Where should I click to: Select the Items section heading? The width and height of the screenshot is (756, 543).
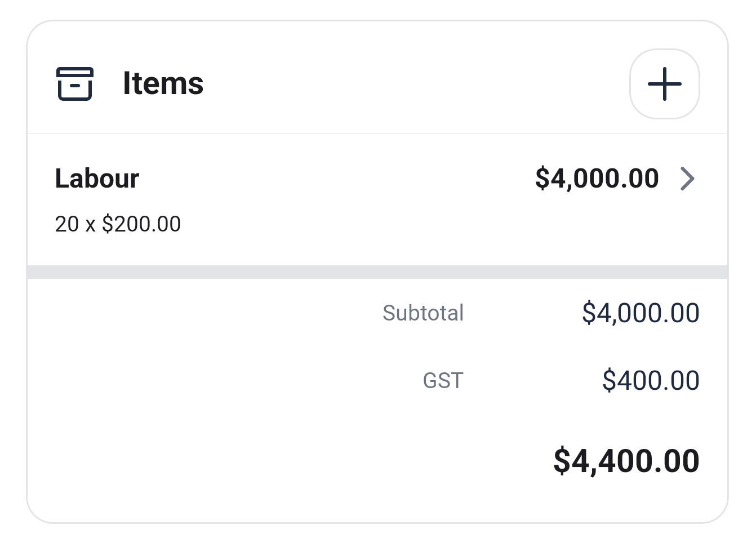pyautogui.click(x=163, y=83)
